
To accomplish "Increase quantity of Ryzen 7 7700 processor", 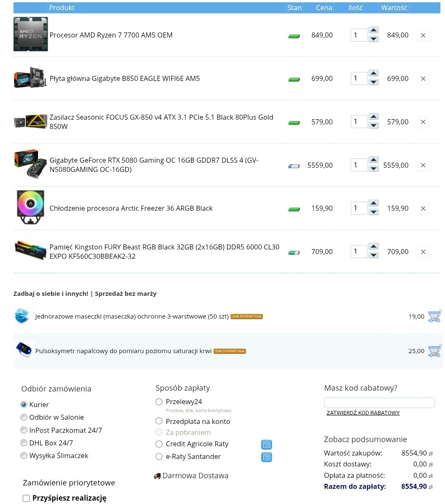I will coord(373,30).
